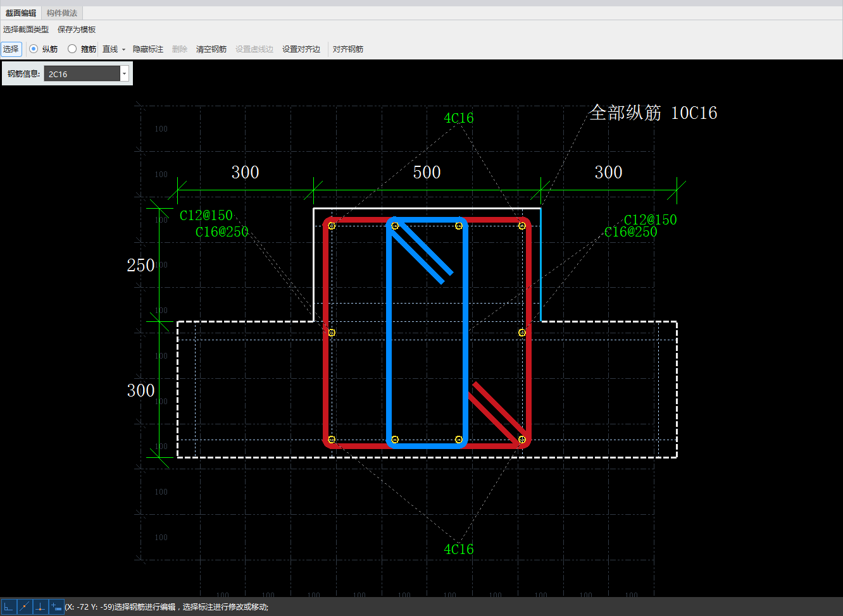Select the left mid-height rebar point
843x616 pixels.
(332, 333)
